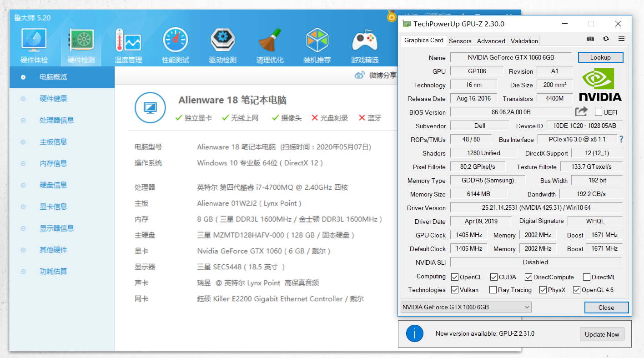Open 驱动检测 gear icon

(x=223, y=45)
